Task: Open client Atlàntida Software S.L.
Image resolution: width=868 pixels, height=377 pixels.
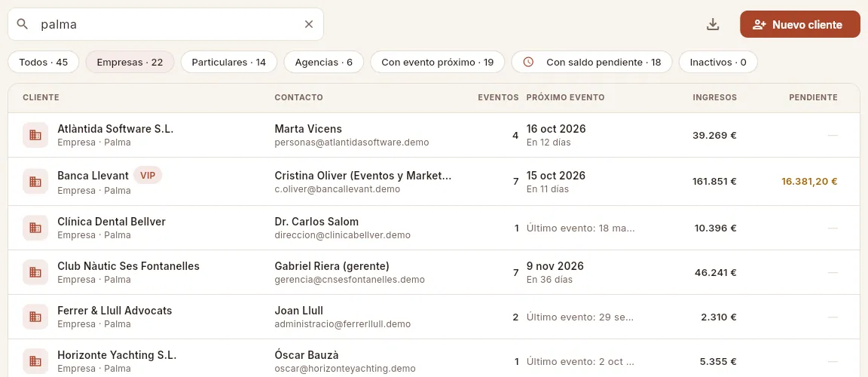Action: (115, 129)
